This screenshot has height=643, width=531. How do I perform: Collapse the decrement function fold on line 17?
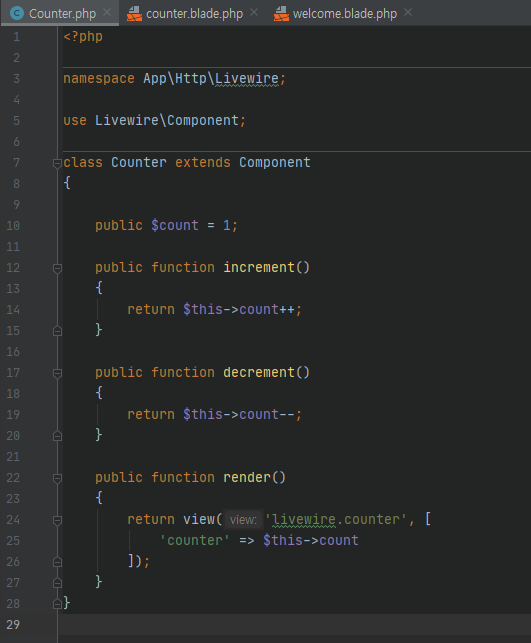pos(57,373)
